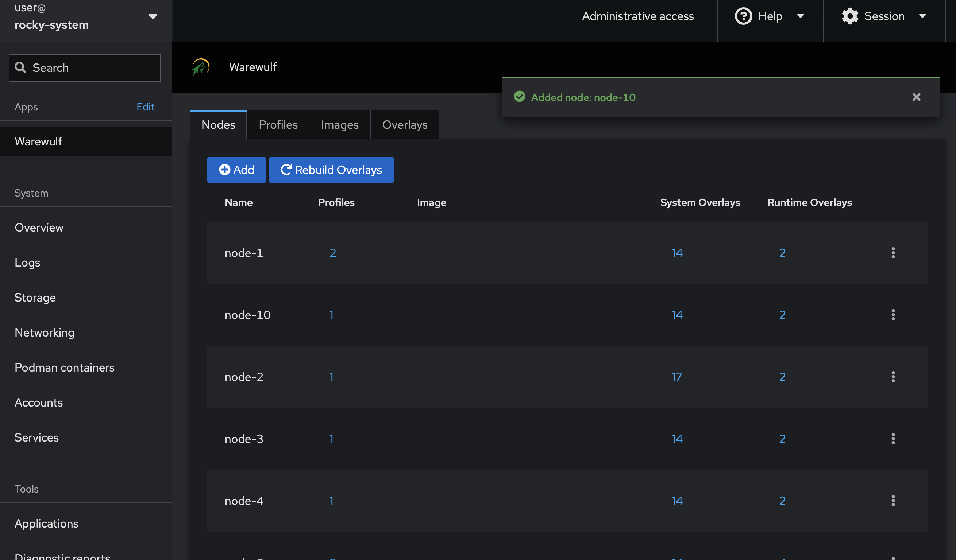Click the Edit apps link
The image size is (956, 560).
coord(145,107)
